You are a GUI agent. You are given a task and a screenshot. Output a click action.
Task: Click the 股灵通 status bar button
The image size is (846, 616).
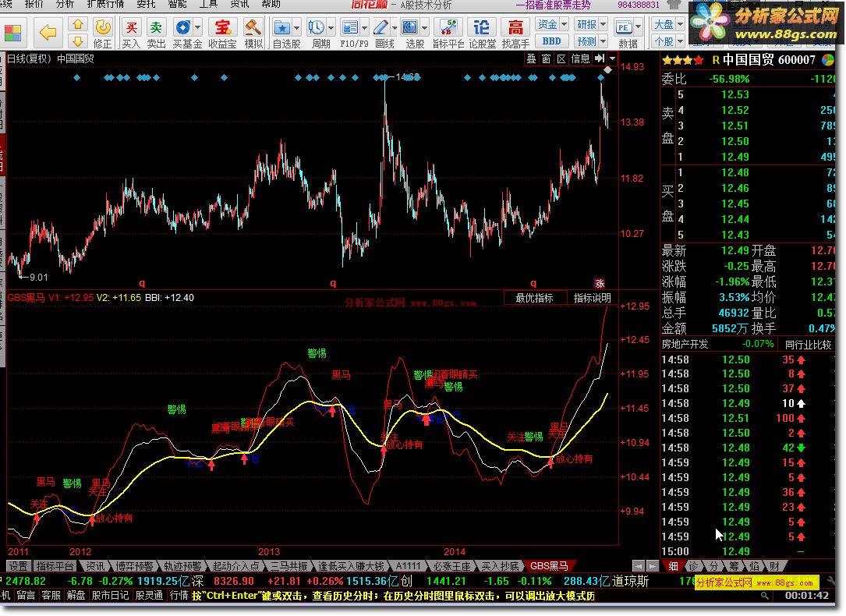point(149,595)
